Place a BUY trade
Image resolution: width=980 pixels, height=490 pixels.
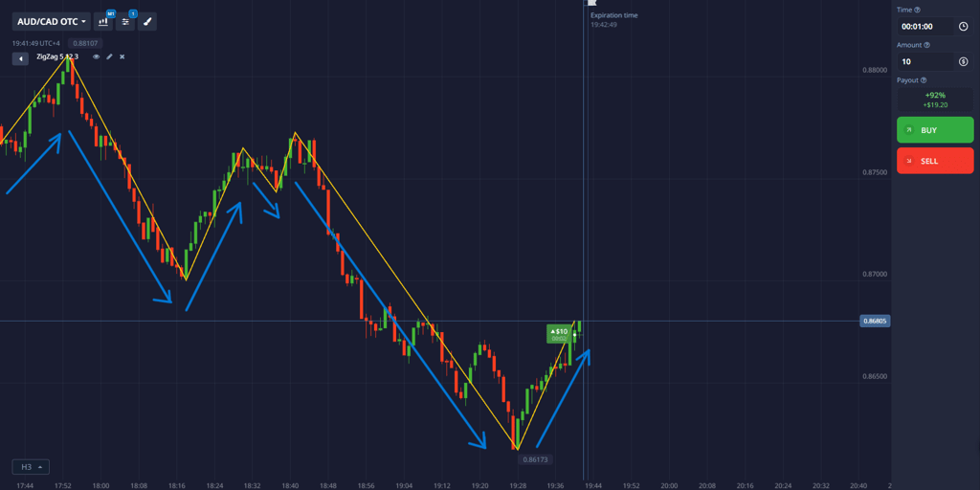[x=935, y=130]
